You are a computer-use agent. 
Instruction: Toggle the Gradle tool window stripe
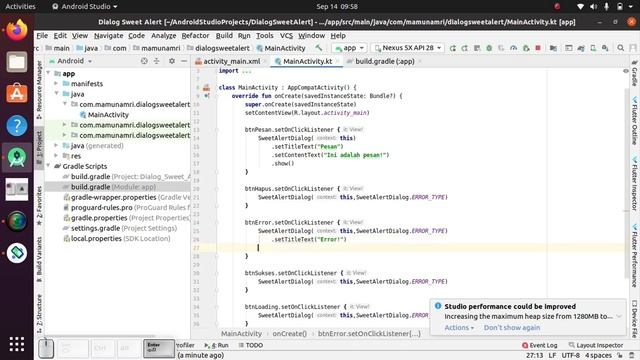pyautogui.click(x=634, y=73)
